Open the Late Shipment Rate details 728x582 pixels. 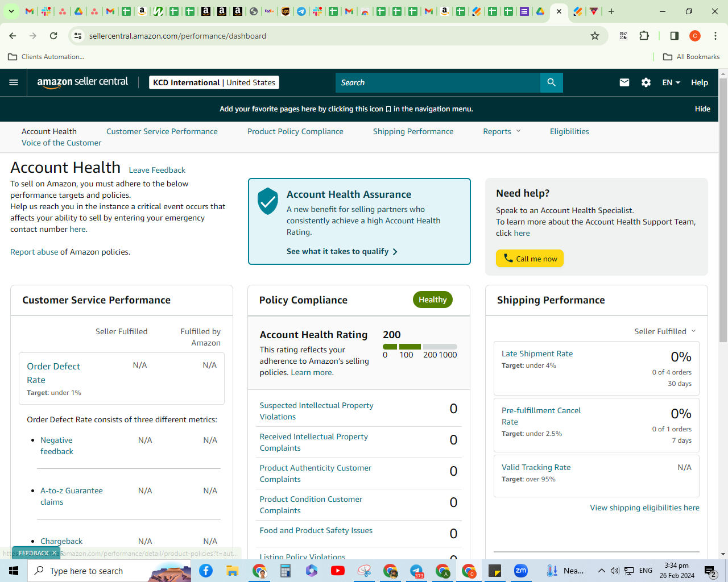[537, 354]
